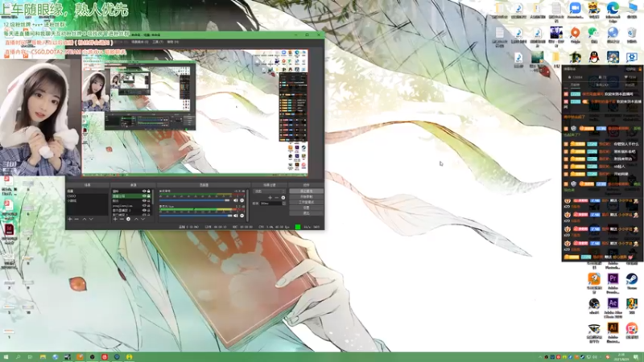Click Steam icon in system tray
Screen dimensions: 644x362
(x=582, y=357)
